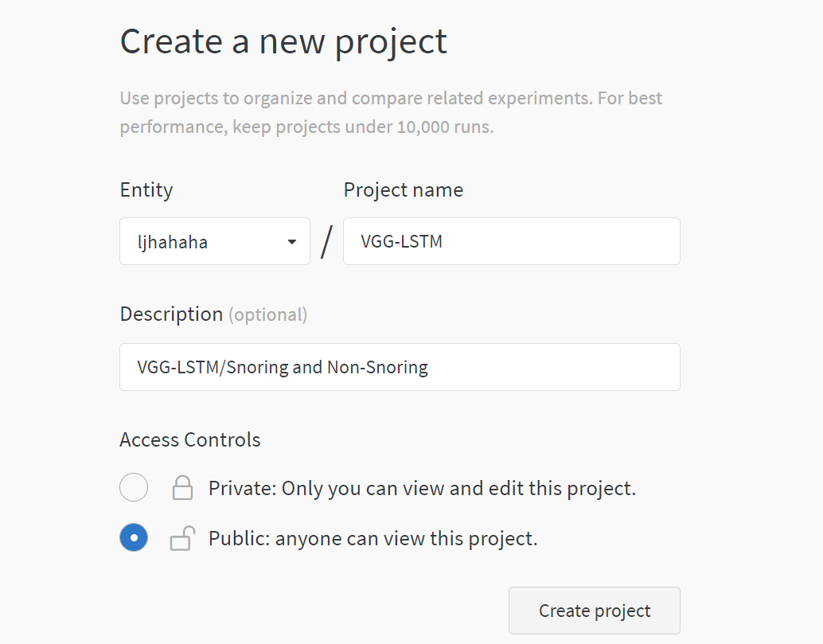
Task: Click the open padlock icon beside Public
Action: [x=182, y=539]
